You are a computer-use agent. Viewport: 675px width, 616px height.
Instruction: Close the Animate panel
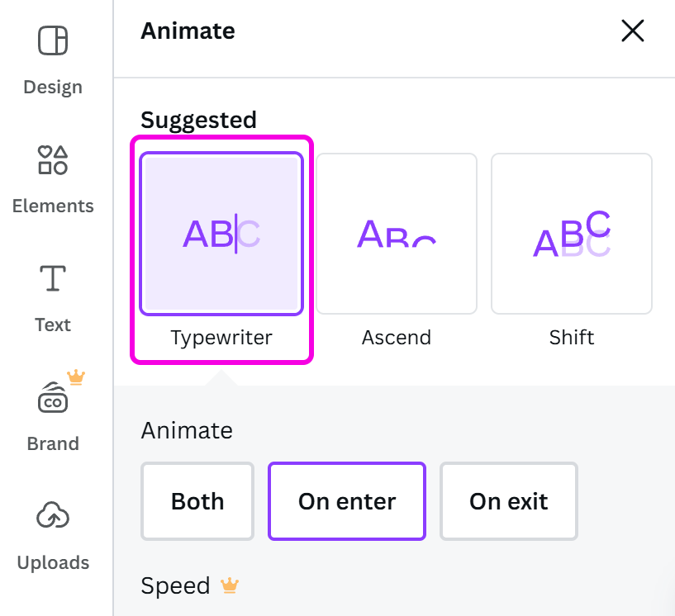(x=633, y=31)
